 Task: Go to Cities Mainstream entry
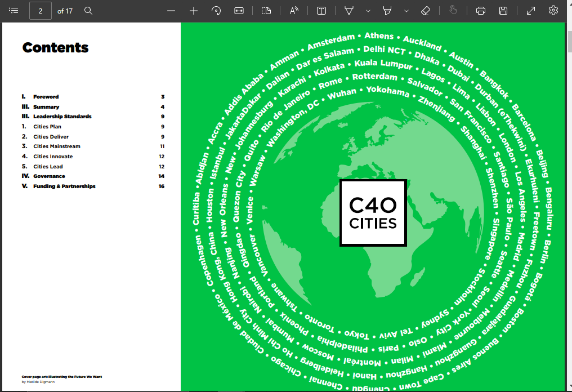click(x=93, y=146)
